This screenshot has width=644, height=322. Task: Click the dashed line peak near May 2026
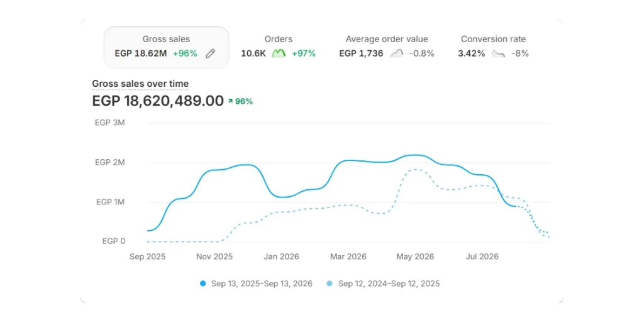(x=415, y=169)
